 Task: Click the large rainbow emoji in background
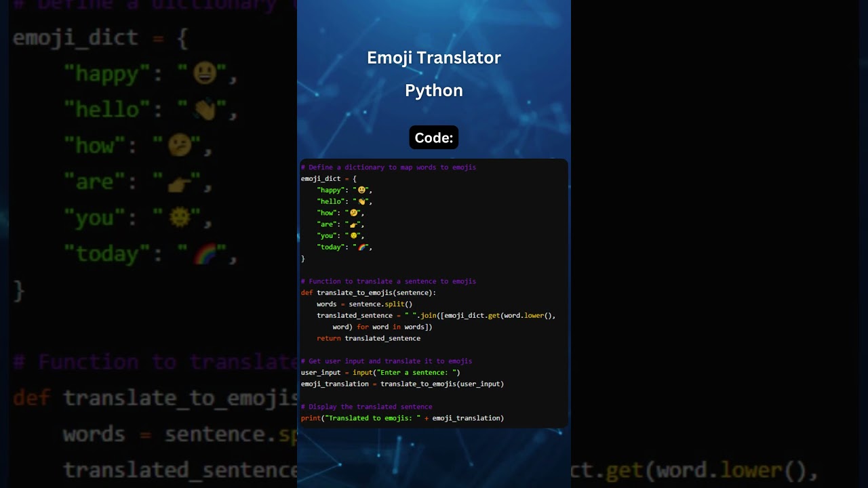(205, 253)
